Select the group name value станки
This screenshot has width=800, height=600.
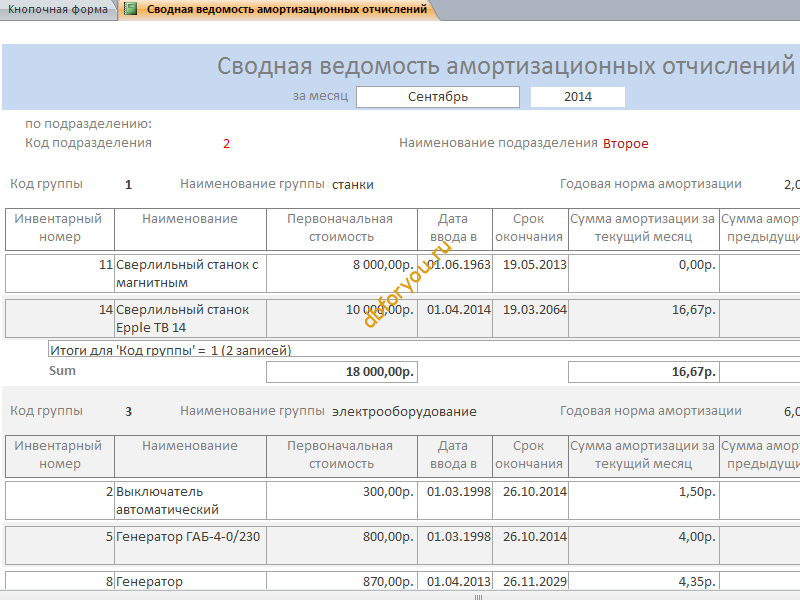pyautogui.click(x=353, y=184)
